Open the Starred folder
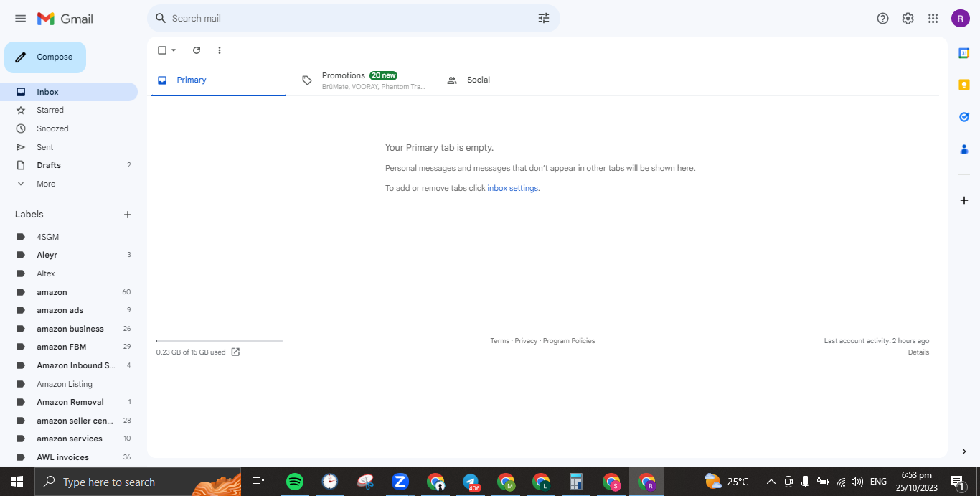Screen dimensions: 980x496 (69, 110)
